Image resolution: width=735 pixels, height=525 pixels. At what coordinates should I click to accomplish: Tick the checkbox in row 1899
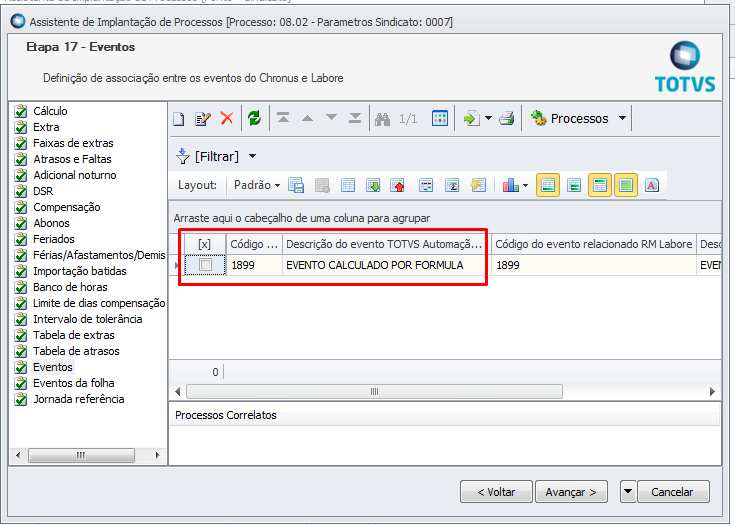[x=205, y=264]
